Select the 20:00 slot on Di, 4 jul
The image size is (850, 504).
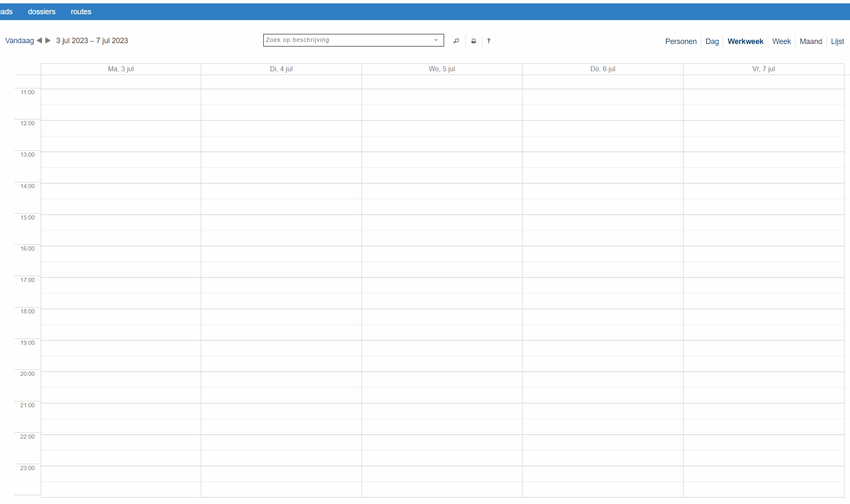pos(281,380)
